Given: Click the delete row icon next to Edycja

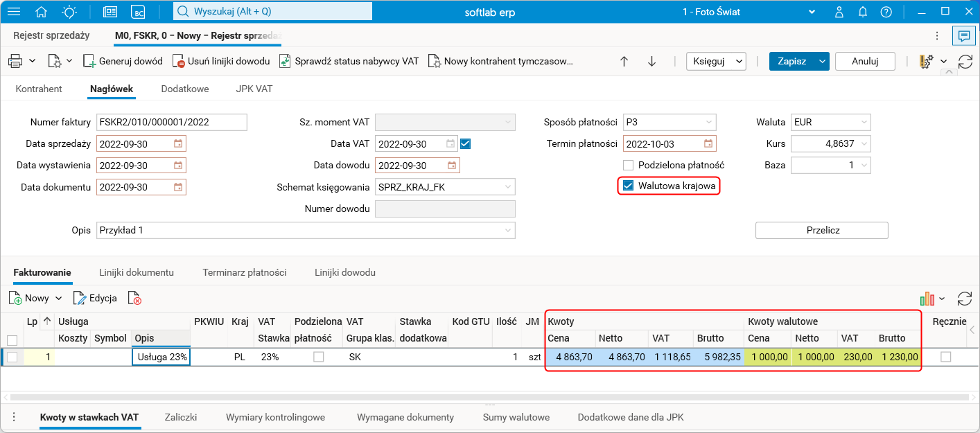Looking at the screenshot, I should 134,298.
